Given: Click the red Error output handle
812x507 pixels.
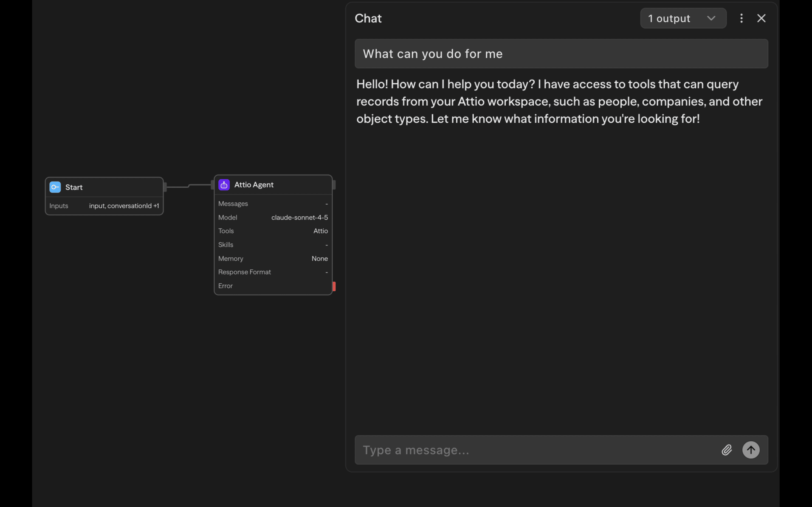Looking at the screenshot, I should coord(334,286).
